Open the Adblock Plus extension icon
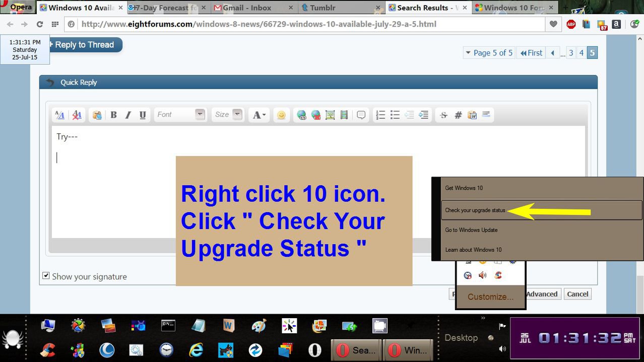 click(571, 24)
